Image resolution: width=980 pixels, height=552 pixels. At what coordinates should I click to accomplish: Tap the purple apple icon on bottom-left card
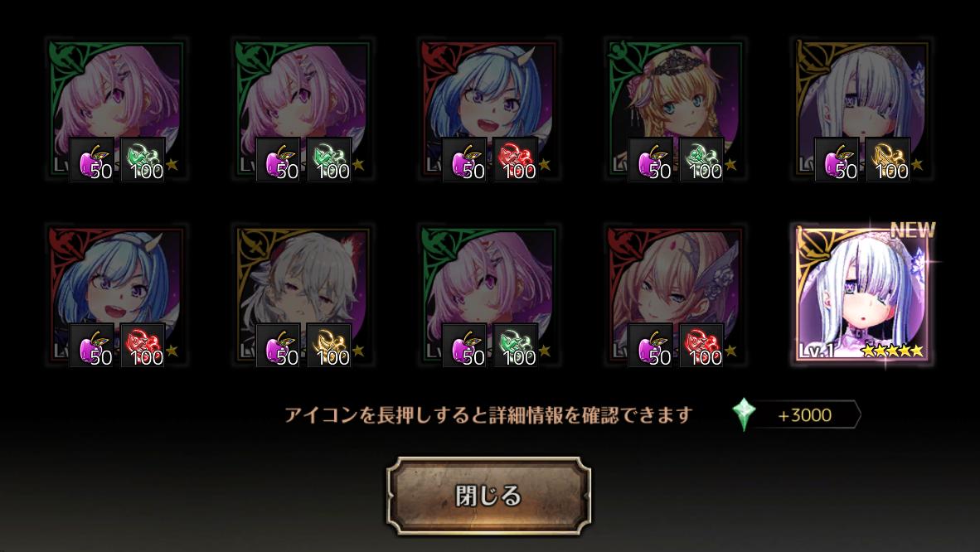pyautogui.click(x=93, y=346)
